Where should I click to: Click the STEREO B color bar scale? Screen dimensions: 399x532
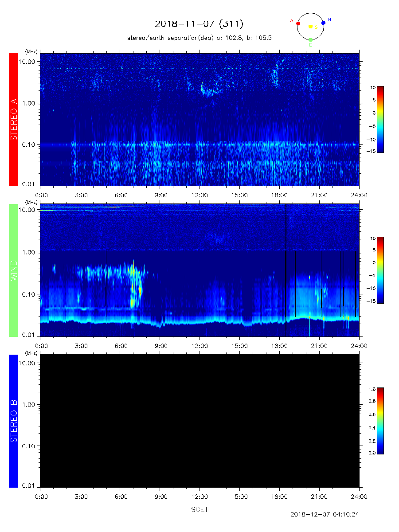(380, 421)
